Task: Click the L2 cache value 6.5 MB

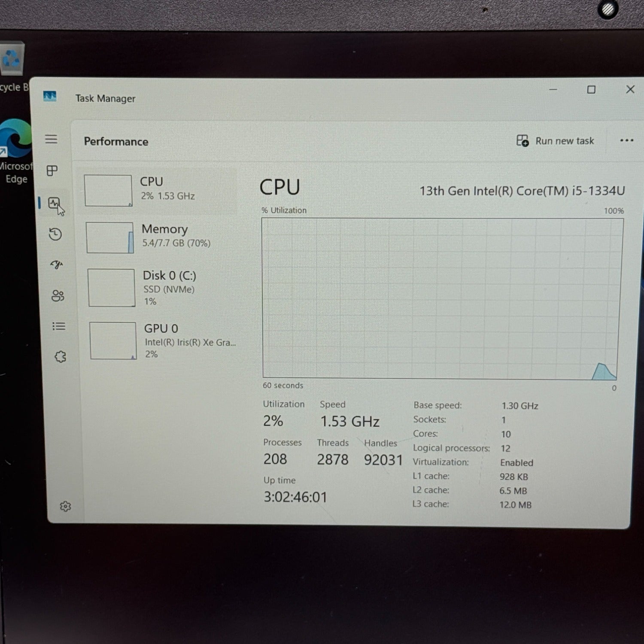Action: coord(513,491)
